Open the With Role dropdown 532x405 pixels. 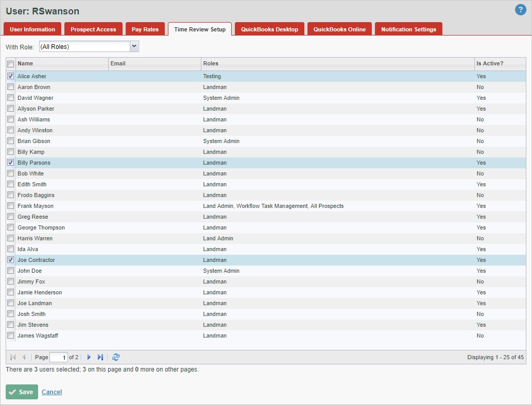click(x=134, y=47)
